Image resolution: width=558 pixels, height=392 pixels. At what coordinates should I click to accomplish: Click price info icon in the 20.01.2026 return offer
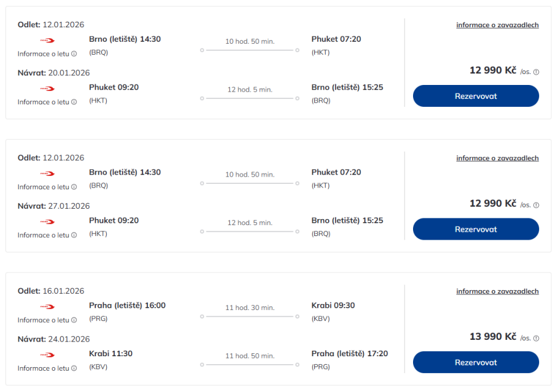pyautogui.click(x=536, y=72)
